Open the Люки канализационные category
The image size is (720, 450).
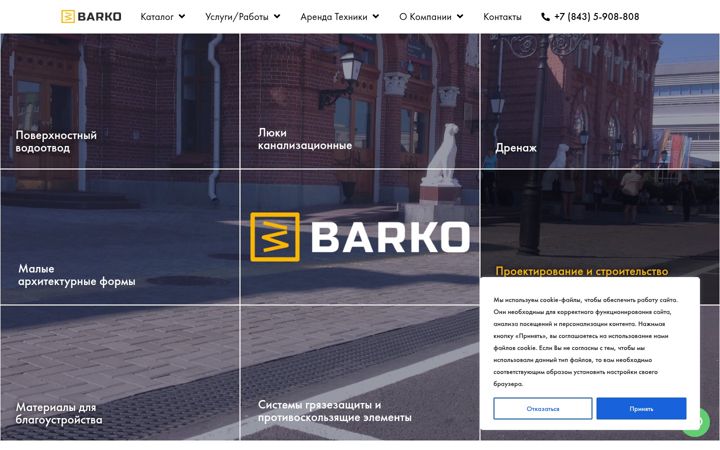coord(304,139)
